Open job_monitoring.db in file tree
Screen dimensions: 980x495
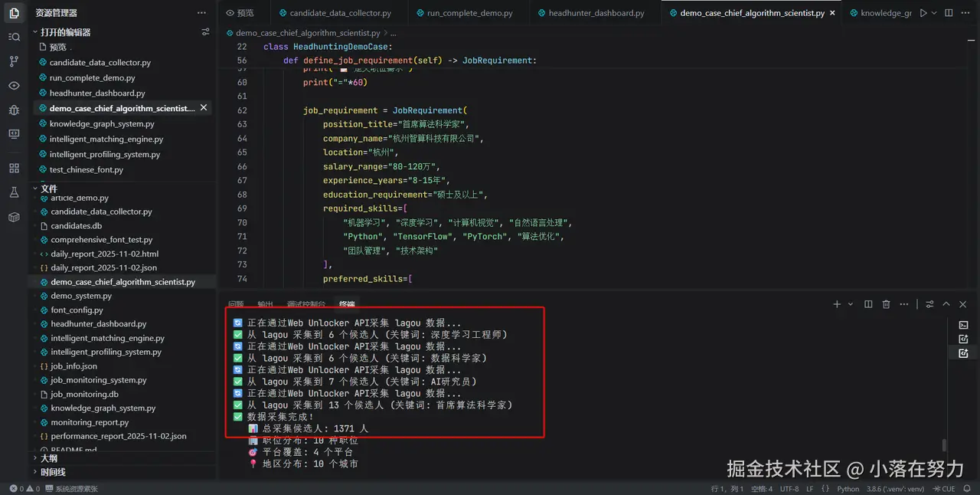(x=84, y=394)
